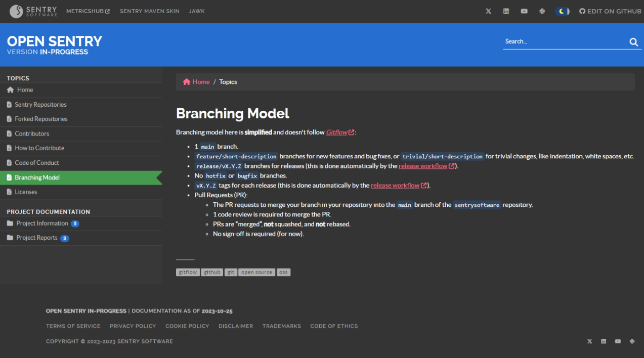Open Trademarks footer link
This screenshot has height=358, width=644.
(282, 326)
